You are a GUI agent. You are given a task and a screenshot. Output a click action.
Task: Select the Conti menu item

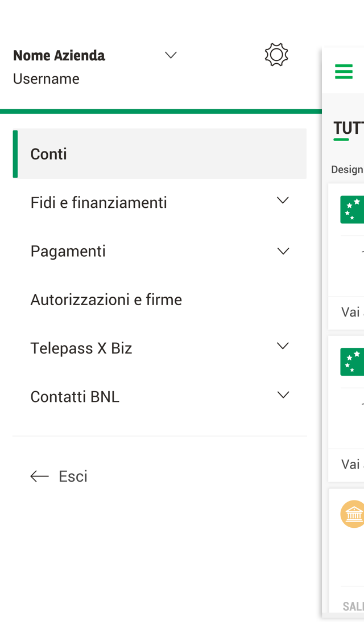[49, 154]
